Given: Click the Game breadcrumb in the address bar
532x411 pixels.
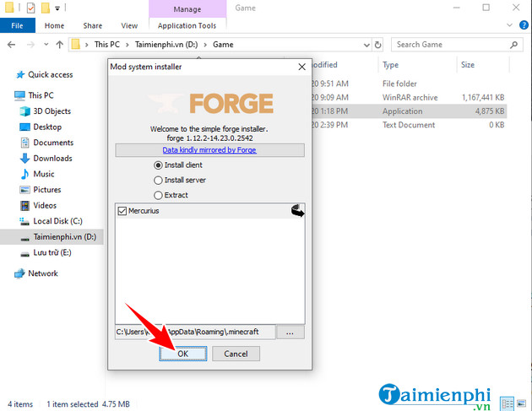Looking at the screenshot, I should click(223, 45).
